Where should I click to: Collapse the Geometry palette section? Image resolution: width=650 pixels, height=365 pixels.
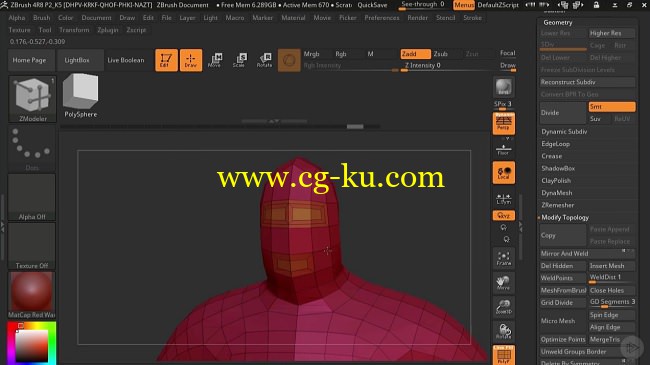558,22
